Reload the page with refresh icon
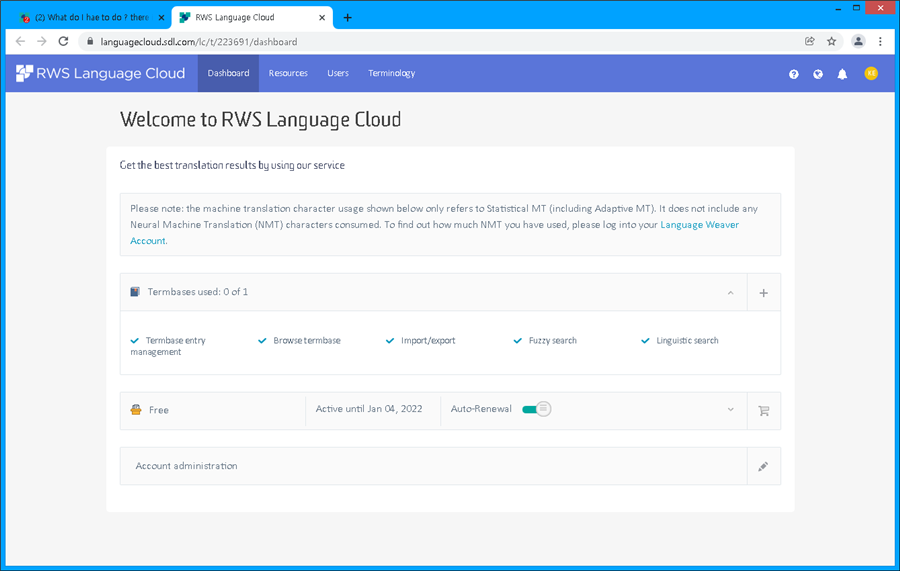This screenshot has height=571, width=900. 64,41
